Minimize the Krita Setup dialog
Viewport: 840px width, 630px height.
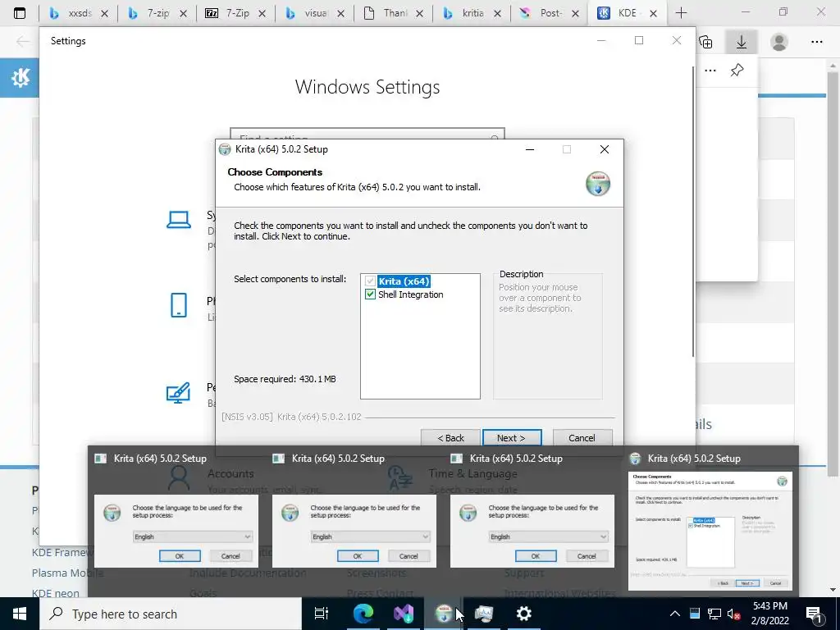pos(530,149)
